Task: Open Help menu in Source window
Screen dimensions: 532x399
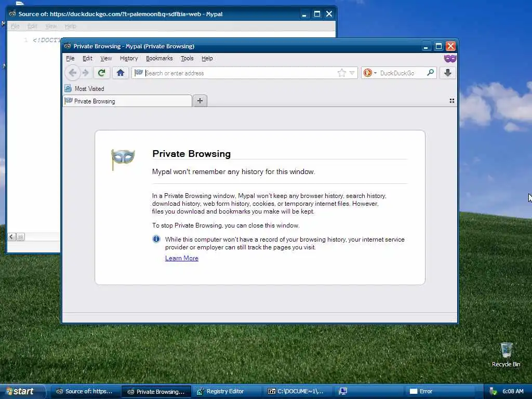Action: click(x=70, y=26)
